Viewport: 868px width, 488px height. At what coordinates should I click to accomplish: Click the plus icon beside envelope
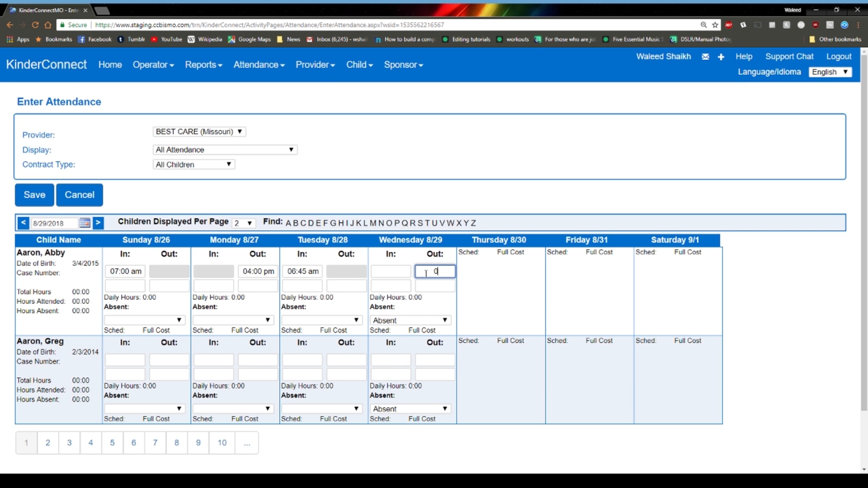point(721,57)
